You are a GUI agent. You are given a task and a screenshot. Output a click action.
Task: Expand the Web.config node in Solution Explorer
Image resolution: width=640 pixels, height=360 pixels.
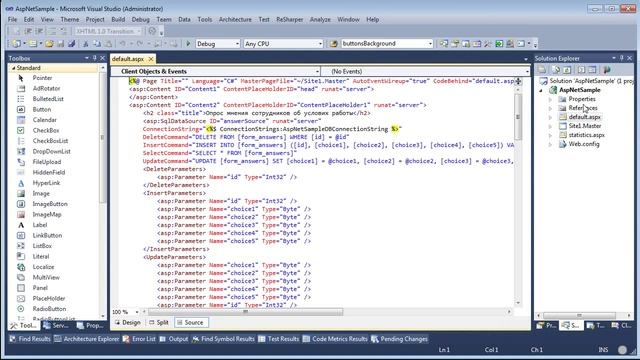(550, 144)
